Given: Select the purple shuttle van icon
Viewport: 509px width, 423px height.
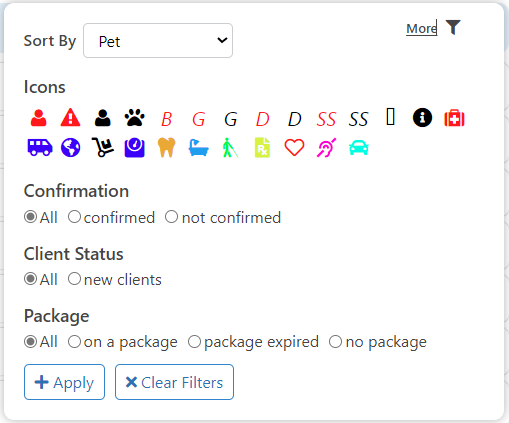Looking at the screenshot, I should 40,147.
